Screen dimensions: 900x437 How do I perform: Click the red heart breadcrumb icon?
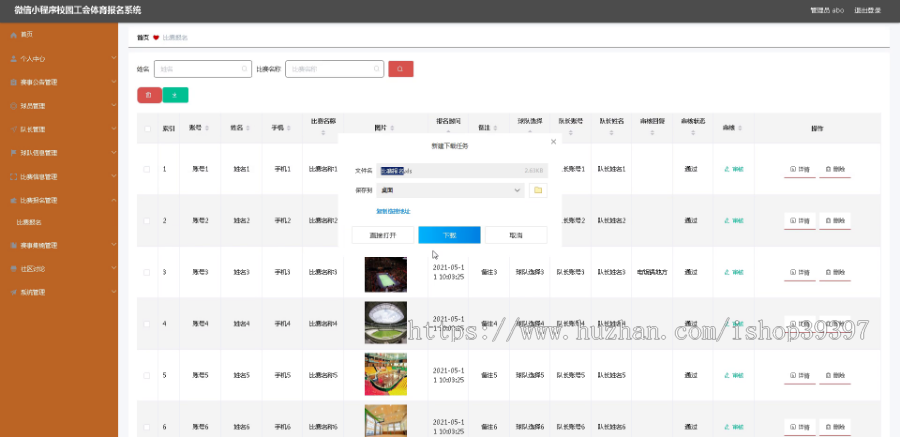pos(156,38)
